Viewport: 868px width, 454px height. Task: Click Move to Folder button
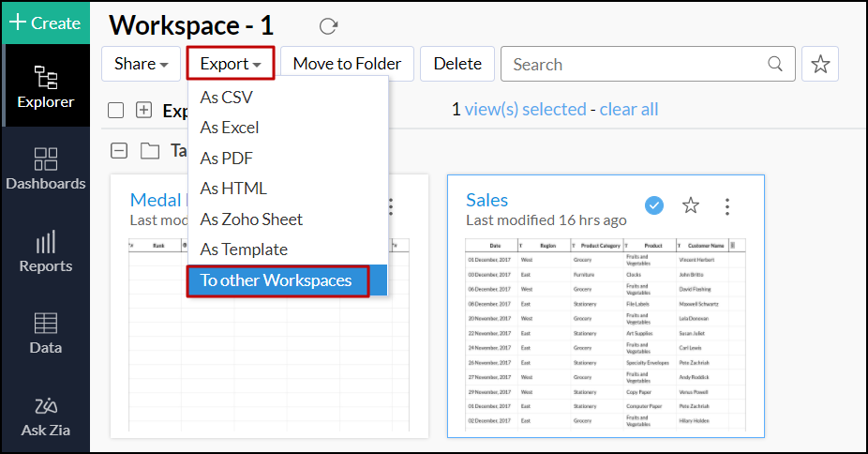pos(347,64)
